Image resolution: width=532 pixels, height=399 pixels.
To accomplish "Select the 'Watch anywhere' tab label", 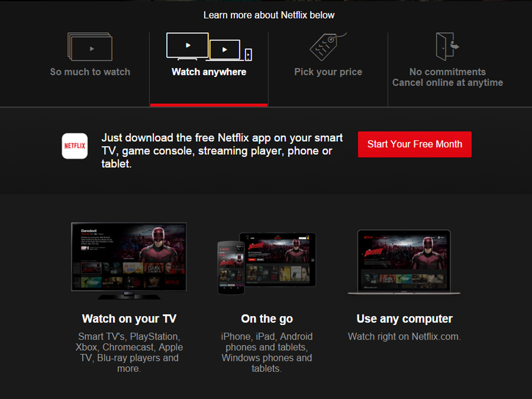I will (x=209, y=72).
